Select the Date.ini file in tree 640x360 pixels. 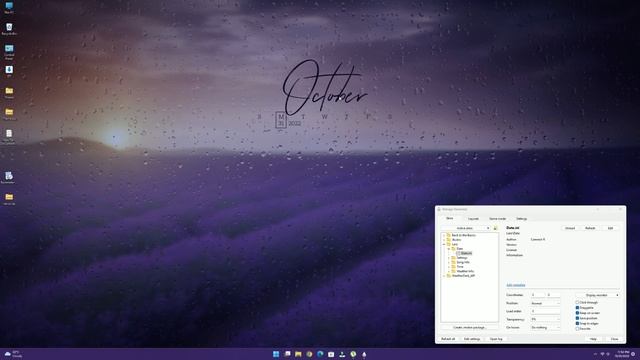click(x=464, y=253)
